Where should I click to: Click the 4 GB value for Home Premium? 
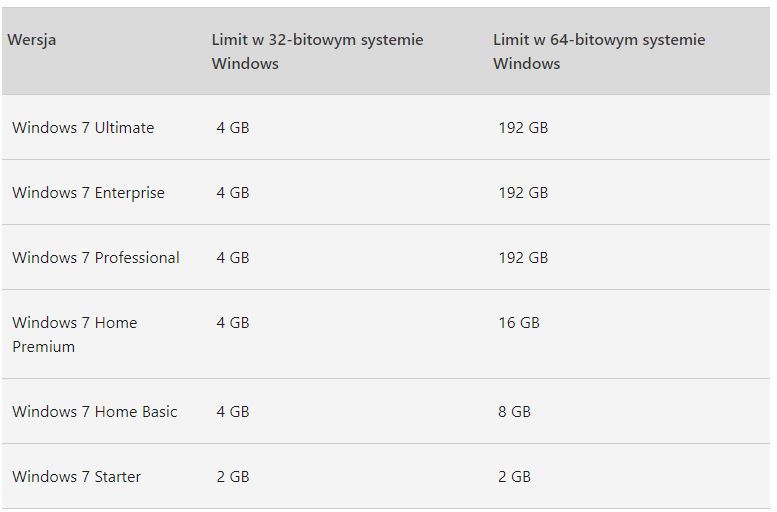(x=233, y=323)
